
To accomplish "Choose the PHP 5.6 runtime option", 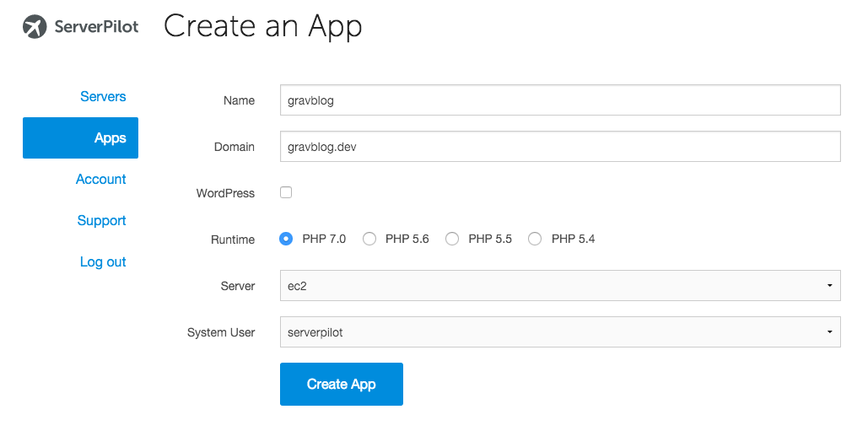I will 369,239.
